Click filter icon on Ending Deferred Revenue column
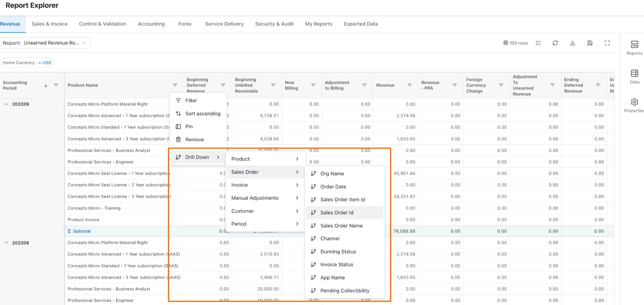 coord(598,85)
